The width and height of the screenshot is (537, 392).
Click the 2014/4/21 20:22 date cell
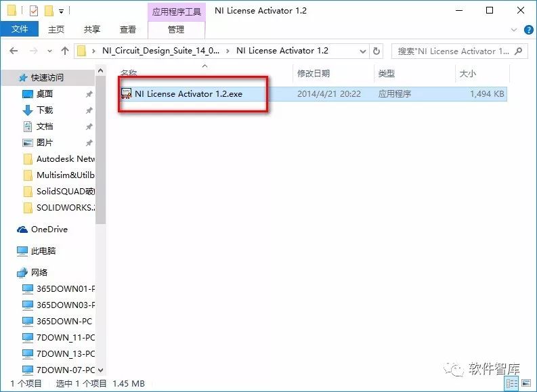coord(329,94)
